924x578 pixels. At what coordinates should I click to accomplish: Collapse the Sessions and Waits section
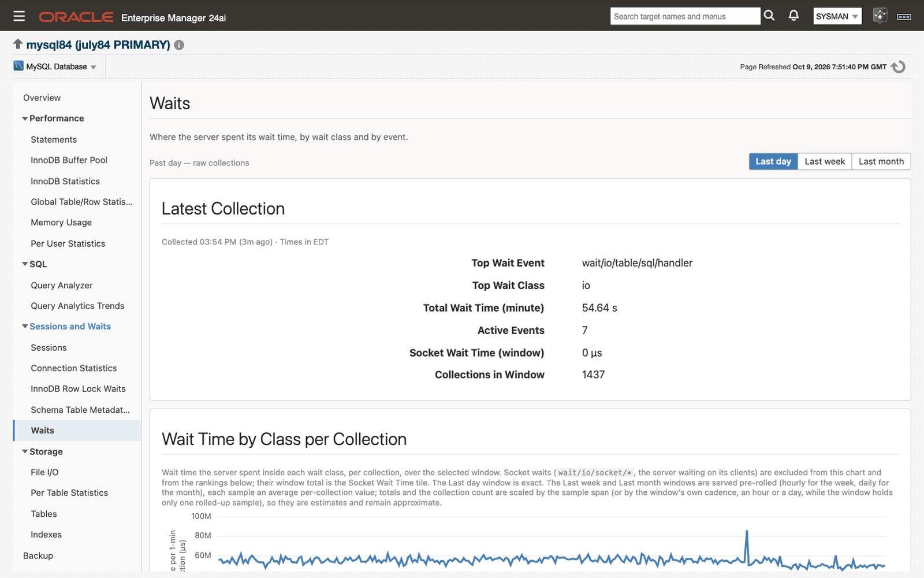[25, 327]
